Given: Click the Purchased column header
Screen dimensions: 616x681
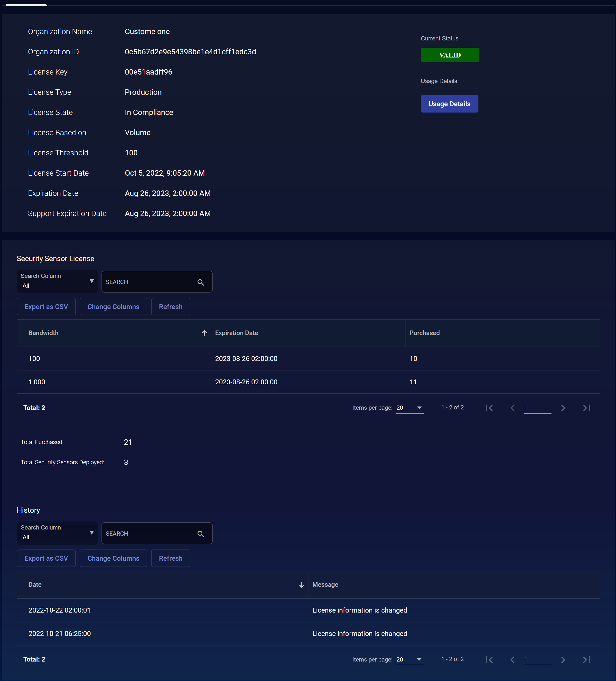Looking at the screenshot, I should (425, 333).
